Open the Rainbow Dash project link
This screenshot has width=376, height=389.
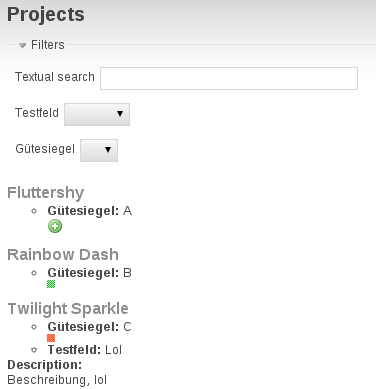pyautogui.click(x=63, y=254)
